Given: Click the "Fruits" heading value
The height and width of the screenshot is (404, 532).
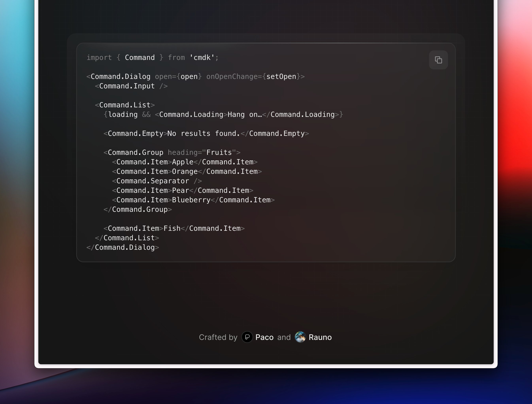Looking at the screenshot, I should (219, 152).
